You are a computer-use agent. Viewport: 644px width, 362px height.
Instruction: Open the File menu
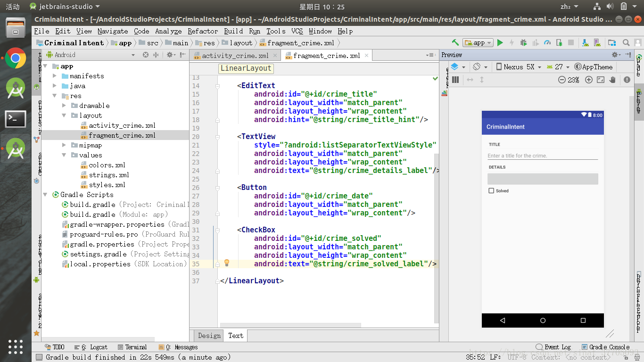[x=41, y=31]
